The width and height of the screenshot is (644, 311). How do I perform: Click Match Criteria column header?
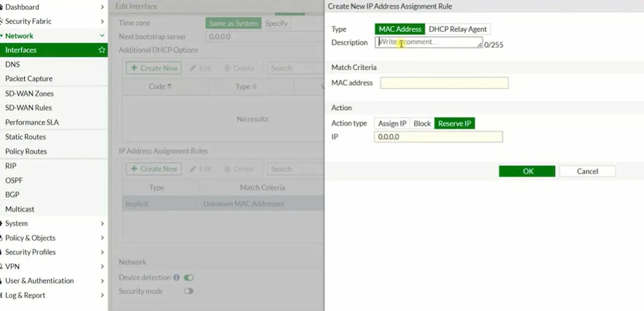click(262, 188)
